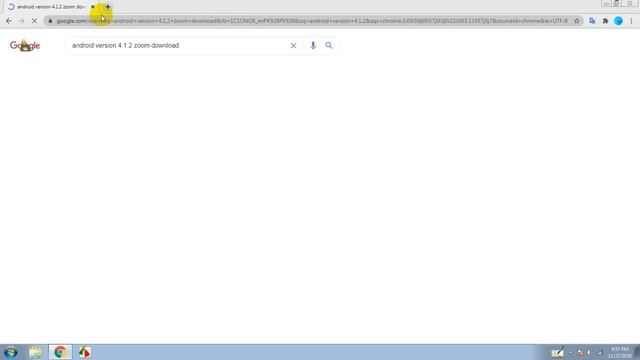Go back to the previous page
Screen dimensions: 640x360
pos(9,21)
